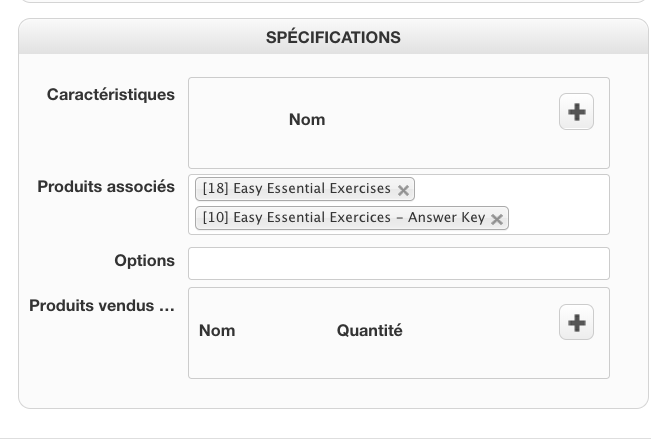Click empty space right of the [18] tag
The width and height of the screenshot is (651, 443).
[x=510, y=189]
